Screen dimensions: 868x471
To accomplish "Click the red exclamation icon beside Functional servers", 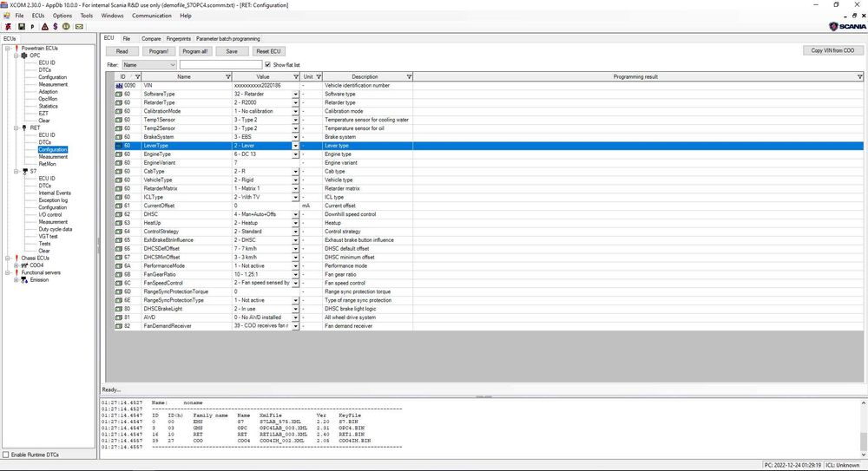I will [x=16, y=273].
